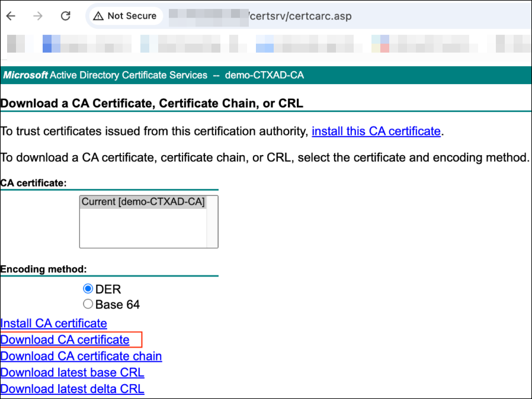
Task: Open the 'install this CA certificate' inline link
Action: pos(376,131)
